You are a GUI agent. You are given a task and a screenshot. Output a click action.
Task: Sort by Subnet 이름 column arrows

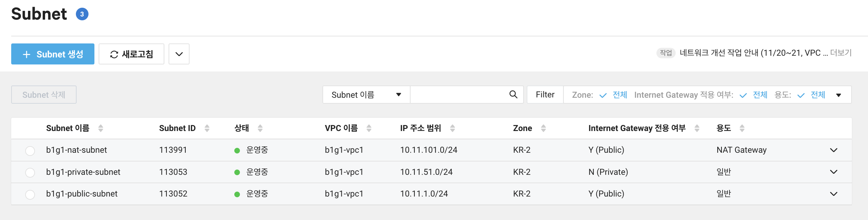101,128
